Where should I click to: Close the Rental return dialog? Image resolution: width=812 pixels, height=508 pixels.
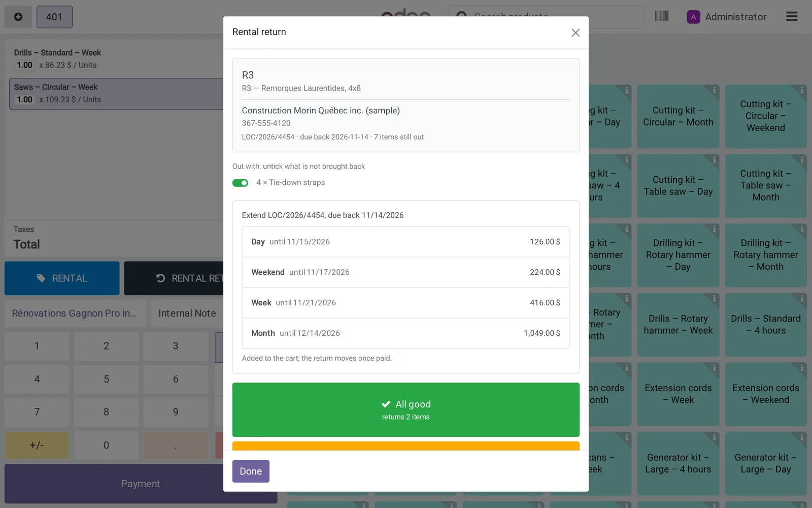[x=575, y=33]
